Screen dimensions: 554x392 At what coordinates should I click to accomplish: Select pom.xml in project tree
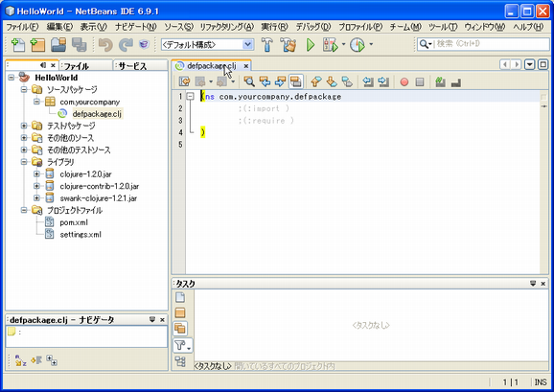pos(74,222)
